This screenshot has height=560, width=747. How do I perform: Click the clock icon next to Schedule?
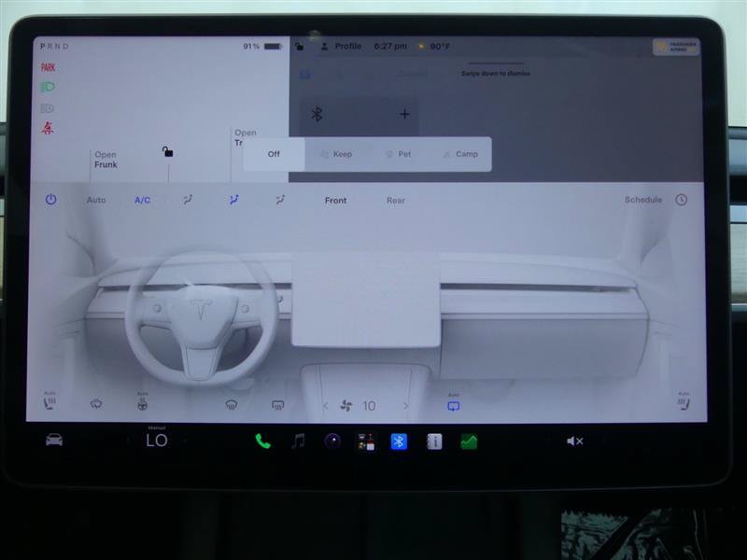click(x=682, y=200)
